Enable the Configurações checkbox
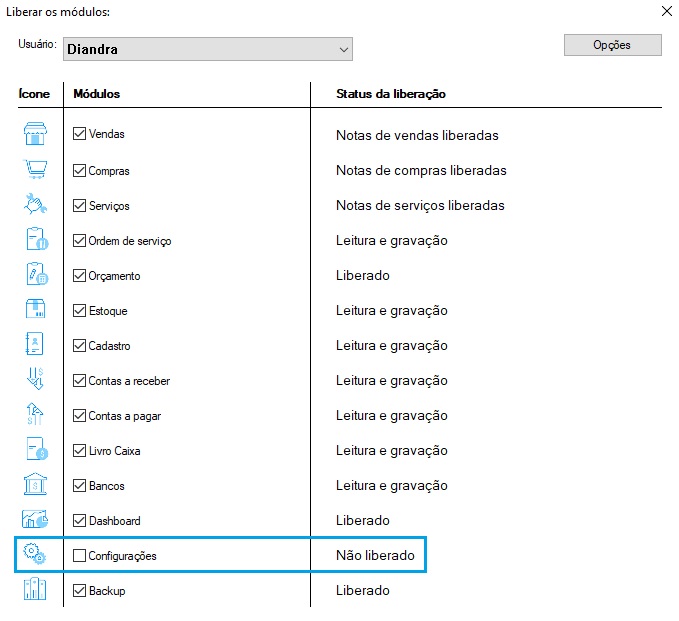The height and width of the screenshot is (621, 679). [80, 555]
